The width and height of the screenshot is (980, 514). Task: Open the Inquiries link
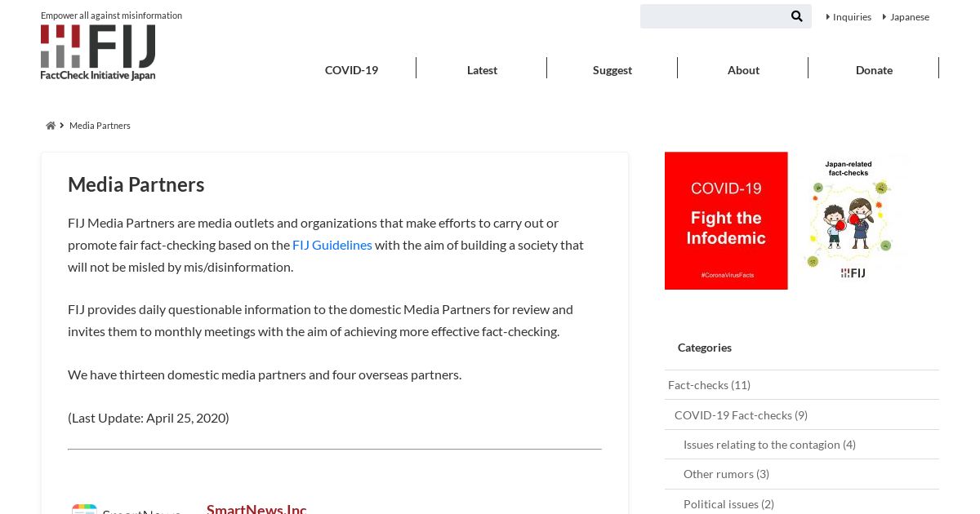pos(852,16)
